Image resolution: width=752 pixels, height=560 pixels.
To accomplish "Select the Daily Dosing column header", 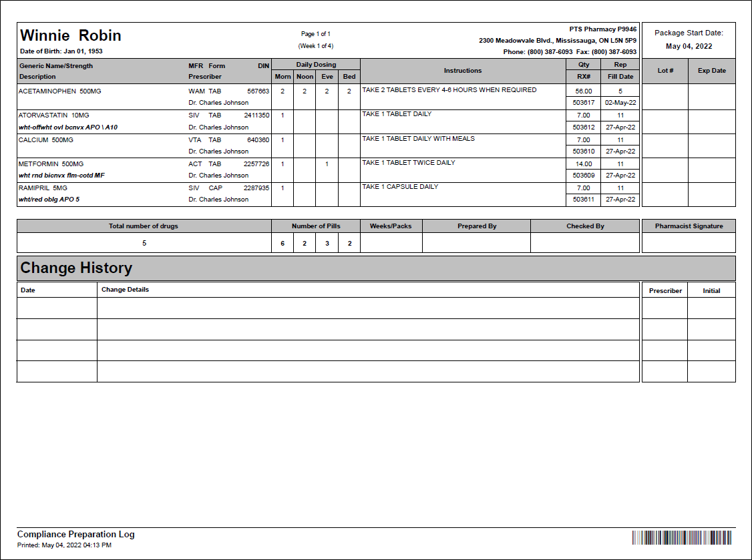I will [315, 64].
